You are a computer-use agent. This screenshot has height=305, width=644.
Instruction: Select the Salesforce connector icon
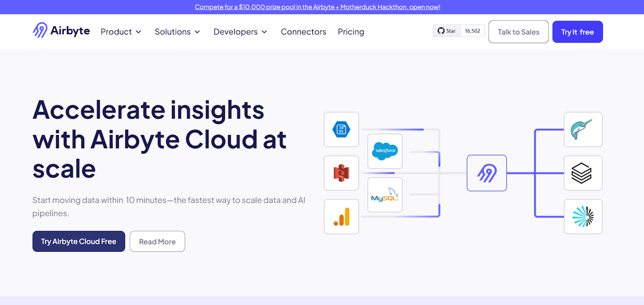385,151
